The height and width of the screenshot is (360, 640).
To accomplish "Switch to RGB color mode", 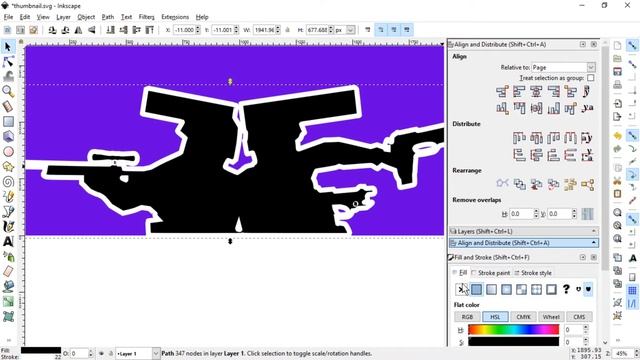I will click(x=467, y=317).
